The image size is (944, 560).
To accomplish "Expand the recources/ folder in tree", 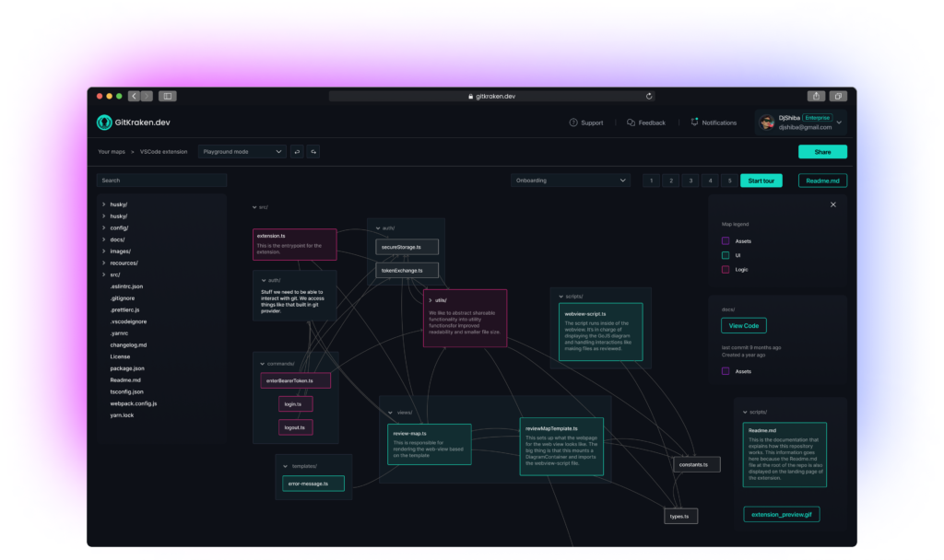I will (x=103, y=262).
